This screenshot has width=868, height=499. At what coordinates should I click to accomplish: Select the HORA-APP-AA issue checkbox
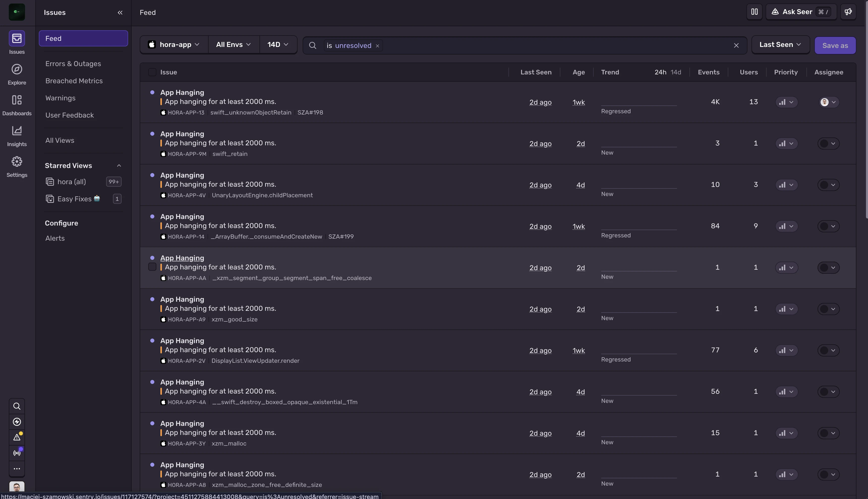152,267
